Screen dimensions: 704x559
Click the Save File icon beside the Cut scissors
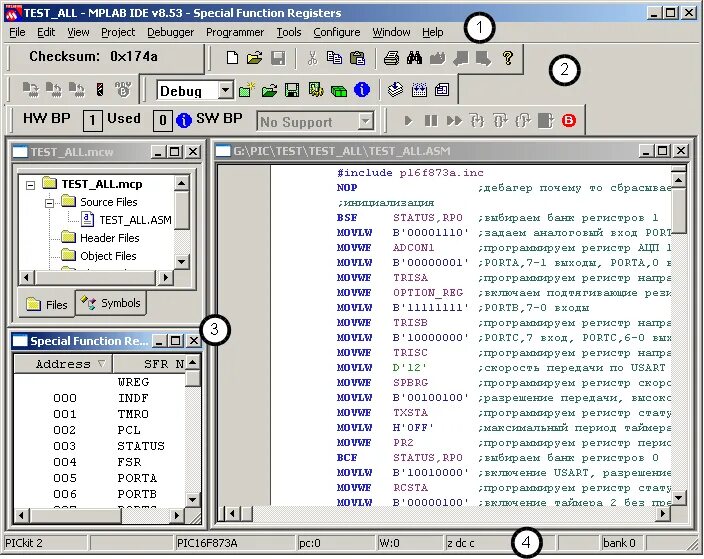(278, 58)
